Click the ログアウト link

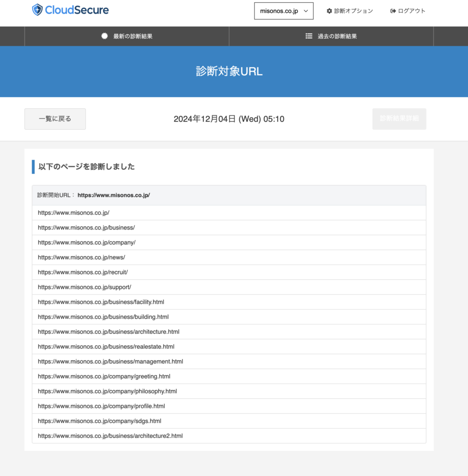411,11
